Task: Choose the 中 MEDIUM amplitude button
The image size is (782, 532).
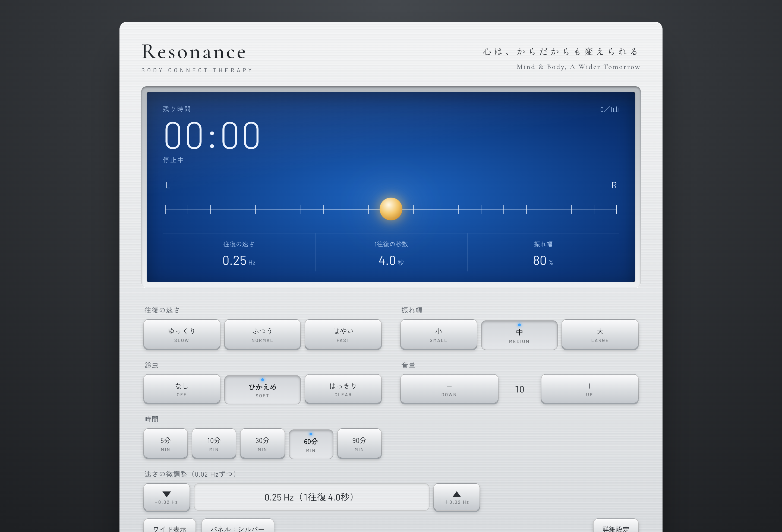Action: pyautogui.click(x=519, y=335)
